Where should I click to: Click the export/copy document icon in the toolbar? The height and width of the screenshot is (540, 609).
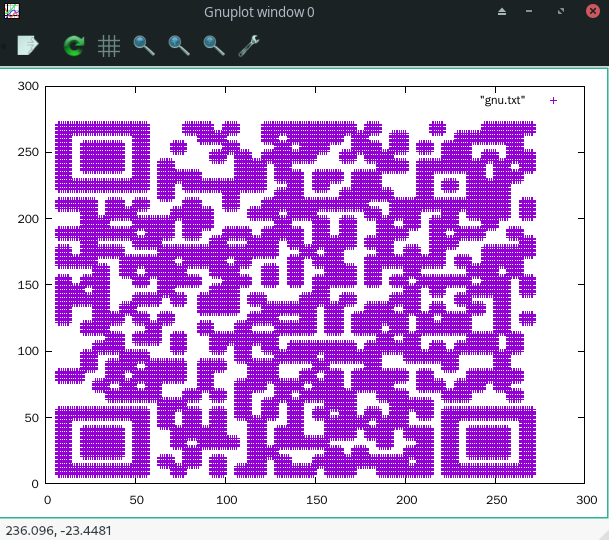(x=28, y=45)
